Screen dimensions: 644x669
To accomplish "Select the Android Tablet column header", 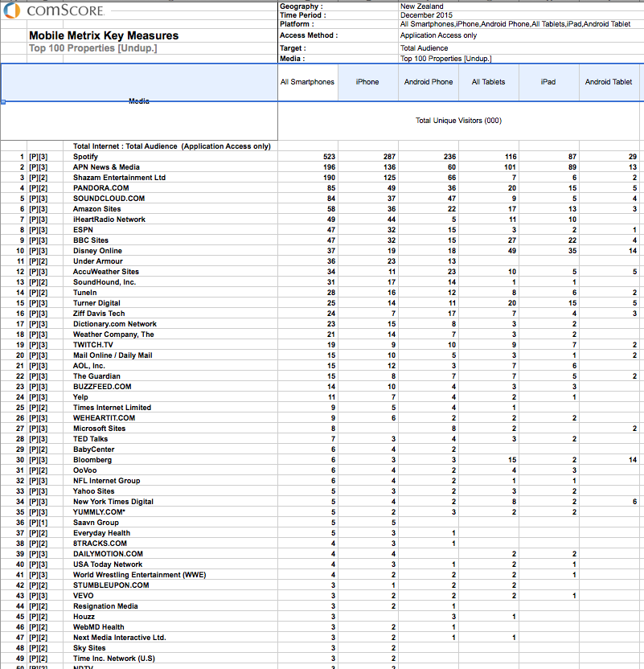I will coord(609,82).
